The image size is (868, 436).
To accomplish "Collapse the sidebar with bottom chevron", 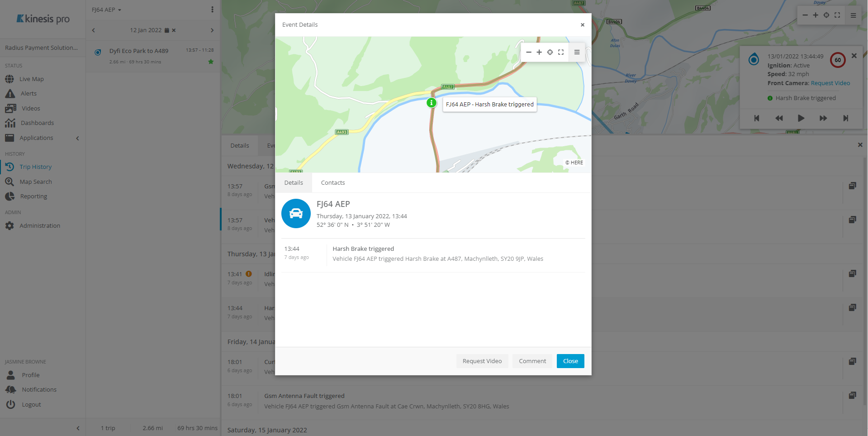I will [x=78, y=428].
